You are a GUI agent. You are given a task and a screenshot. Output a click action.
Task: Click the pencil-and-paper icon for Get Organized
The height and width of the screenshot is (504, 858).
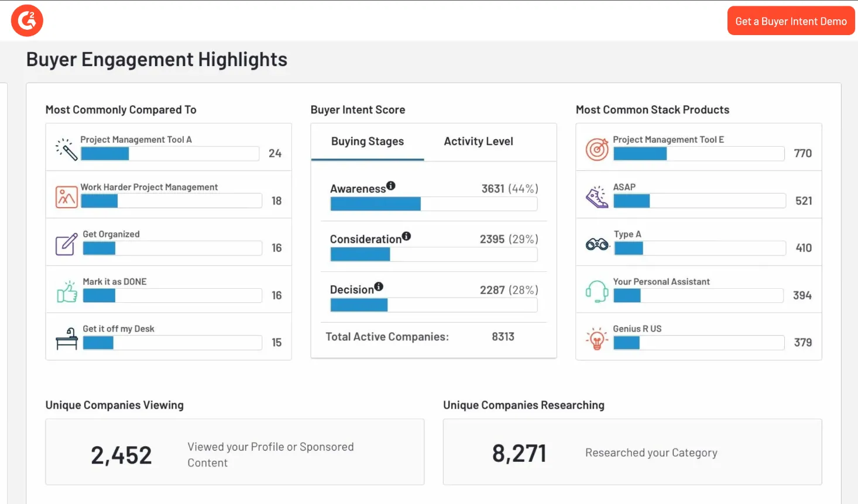67,244
